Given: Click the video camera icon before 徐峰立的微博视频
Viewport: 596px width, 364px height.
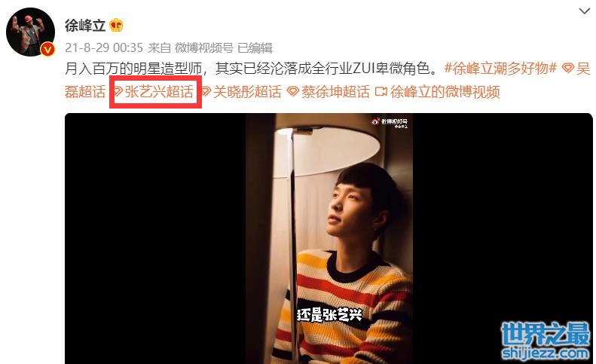Looking at the screenshot, I should click(x=381, y=92).
